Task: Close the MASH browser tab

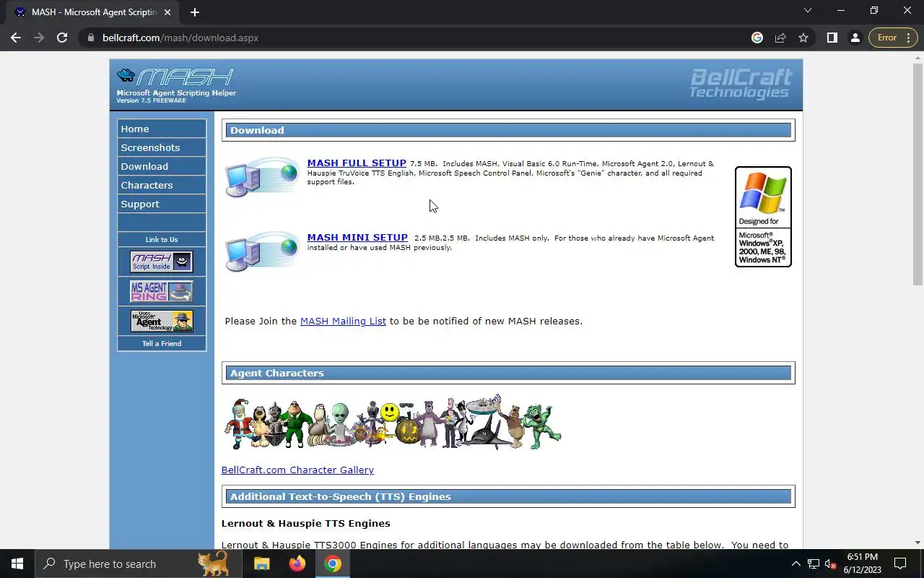Action: point(168,12)
